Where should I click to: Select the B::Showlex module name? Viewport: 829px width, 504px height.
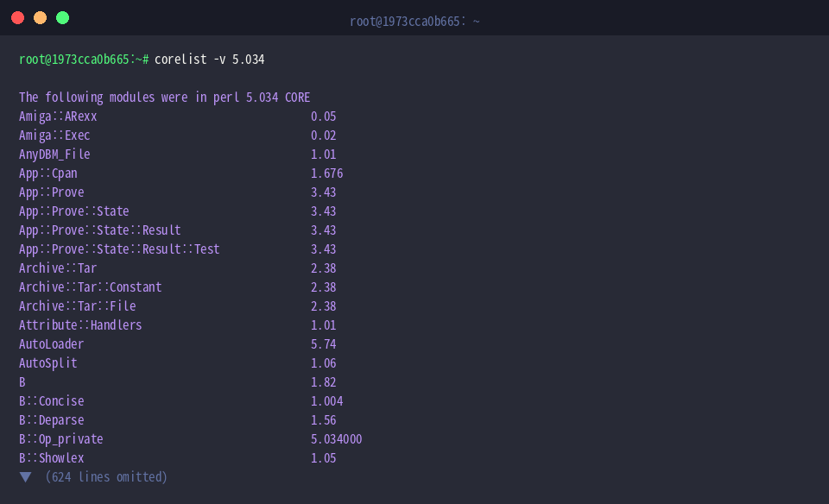pyautogui.click(x=51, y=458)
